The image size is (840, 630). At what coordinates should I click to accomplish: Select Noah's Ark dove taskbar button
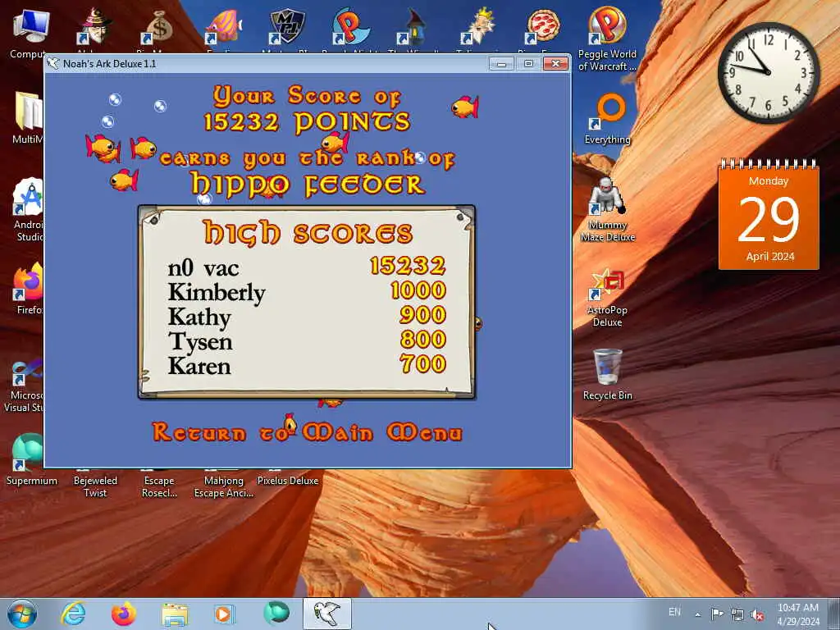[327, 614]
